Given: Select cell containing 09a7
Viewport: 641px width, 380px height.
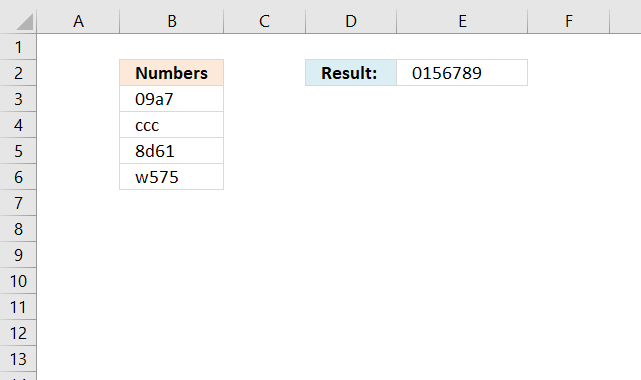Looking at the screenshot, I should click(172, 99).
